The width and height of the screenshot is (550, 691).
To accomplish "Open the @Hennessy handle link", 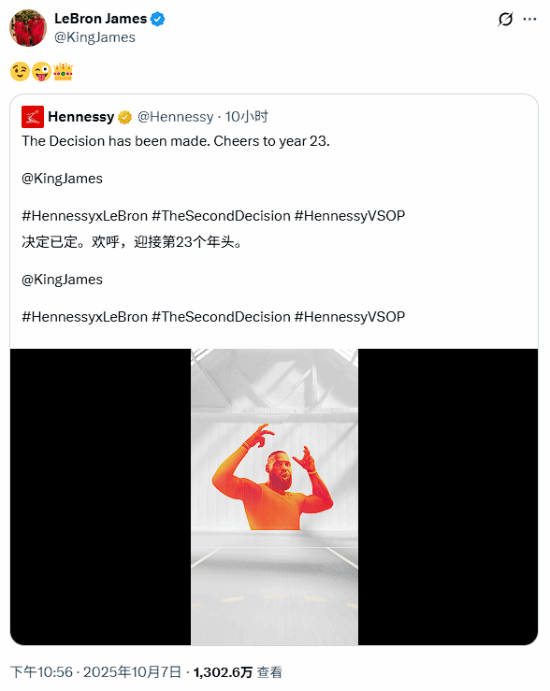I will click(x=175, y=117).
